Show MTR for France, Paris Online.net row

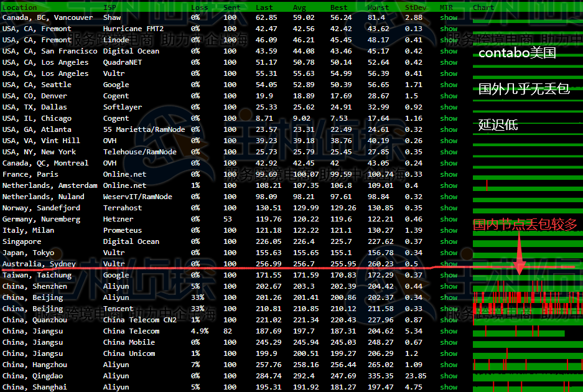pos(448,174)
